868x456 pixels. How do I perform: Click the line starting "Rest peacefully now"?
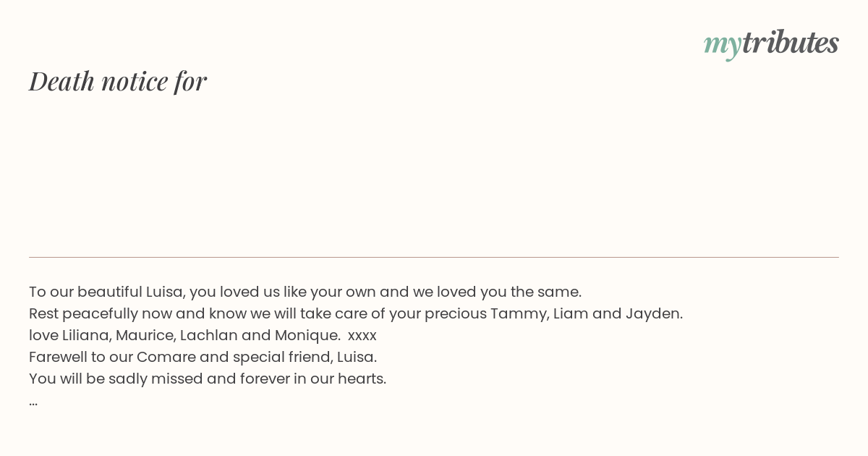[x=356, y=313]
